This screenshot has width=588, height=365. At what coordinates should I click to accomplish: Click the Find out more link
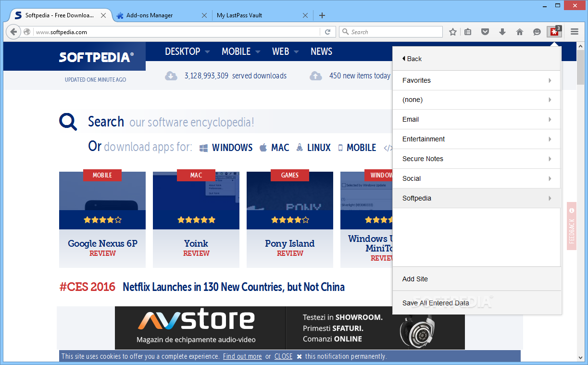pyautogui.click(x=242, y=356)
